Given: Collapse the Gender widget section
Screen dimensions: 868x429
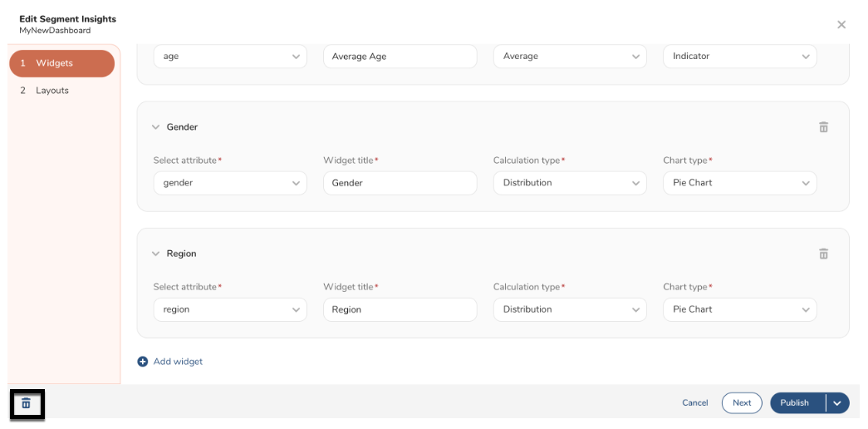Looking at the screenshot, I should [x=155, y=127].
